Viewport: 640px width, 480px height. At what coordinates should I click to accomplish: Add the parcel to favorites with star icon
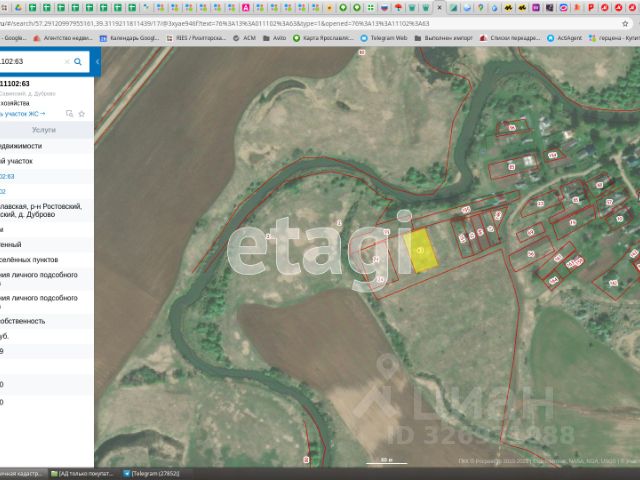point(82,114)
